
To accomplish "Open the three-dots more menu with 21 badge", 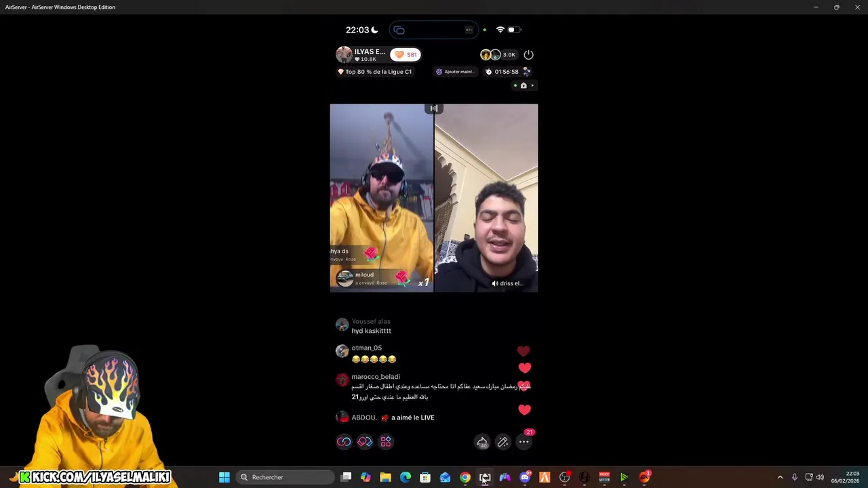I will click(524, 442).
